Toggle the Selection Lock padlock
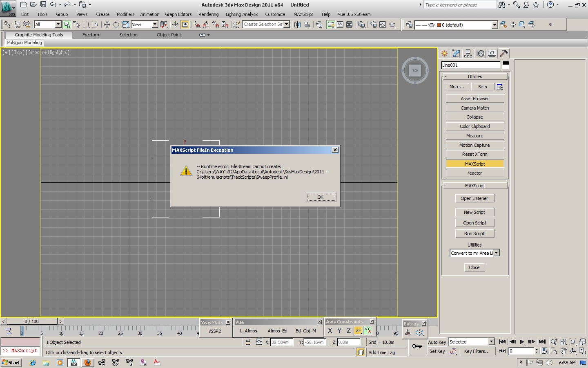The height and width of the screenshot is (368, 588). 248,342
